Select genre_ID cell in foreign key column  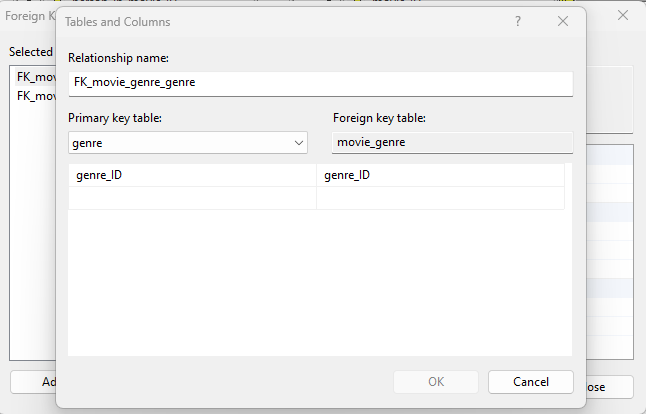(x=440, y=175)
